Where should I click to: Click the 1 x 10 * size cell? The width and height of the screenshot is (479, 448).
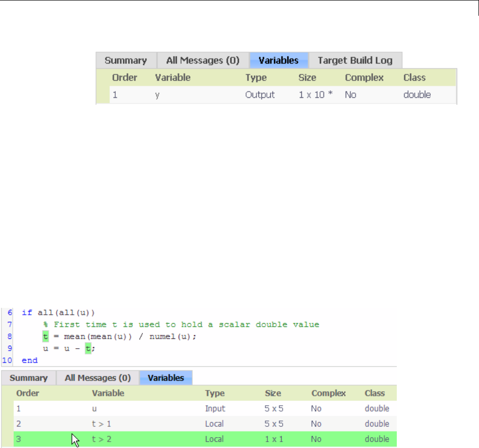[316, 95]
